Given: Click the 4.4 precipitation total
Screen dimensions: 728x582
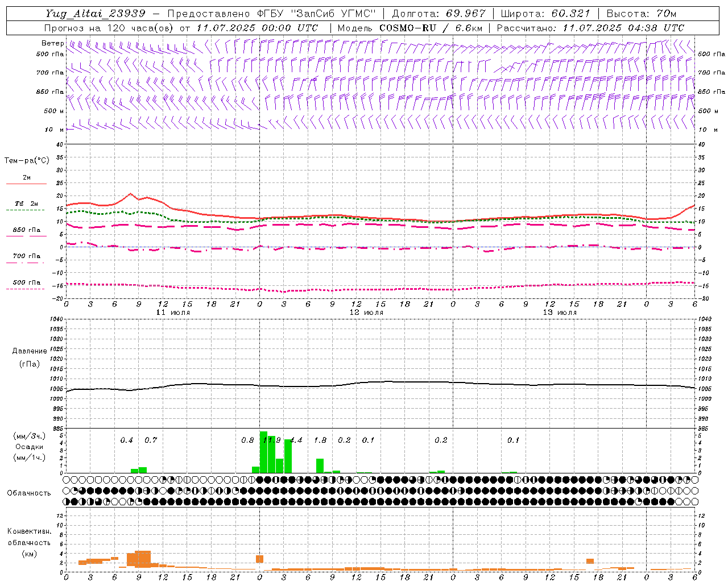Looking at the screenshot, I should click(x=296, y=440).
